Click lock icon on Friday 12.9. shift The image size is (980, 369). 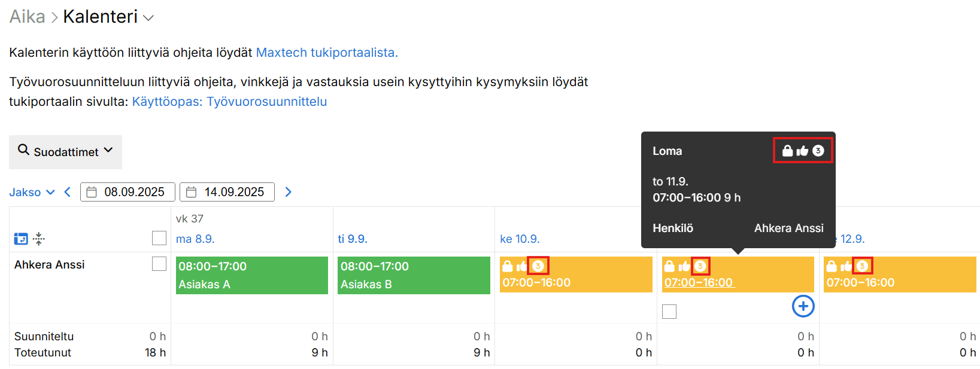tap(832, 266)
